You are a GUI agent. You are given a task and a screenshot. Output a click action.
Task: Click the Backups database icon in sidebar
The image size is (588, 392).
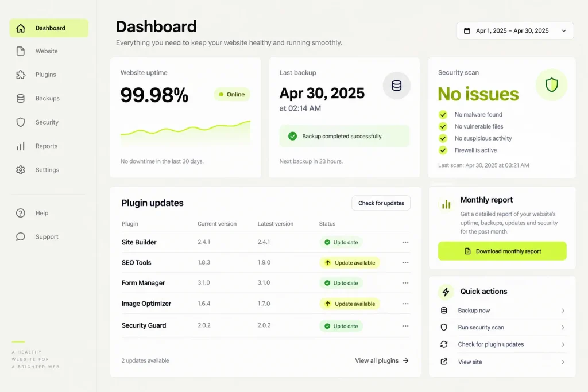21,98
